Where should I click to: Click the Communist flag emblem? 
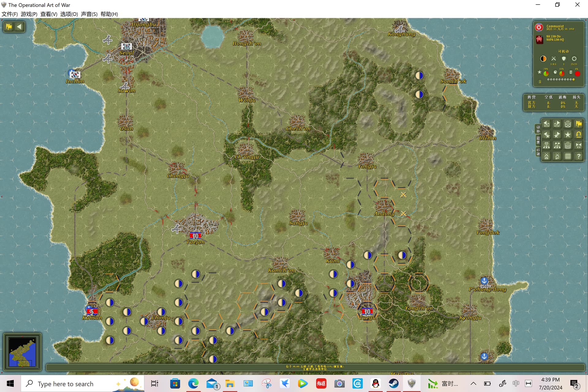[x=539, y=28]
